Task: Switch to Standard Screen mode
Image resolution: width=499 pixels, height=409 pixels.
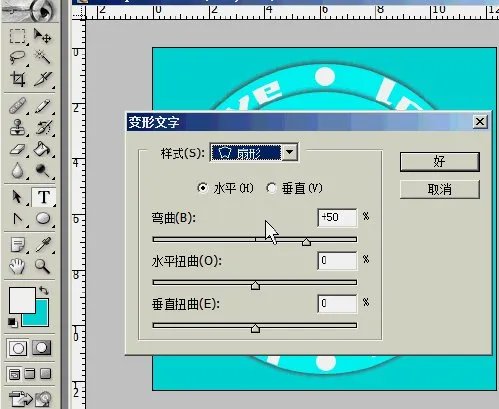Action: coord(14,374)
